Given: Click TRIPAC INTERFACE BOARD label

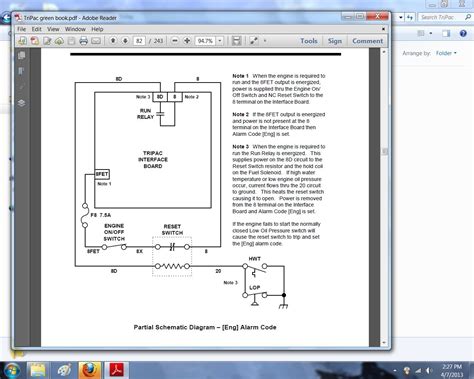Looking at the screenshot, I should [153, 159].
